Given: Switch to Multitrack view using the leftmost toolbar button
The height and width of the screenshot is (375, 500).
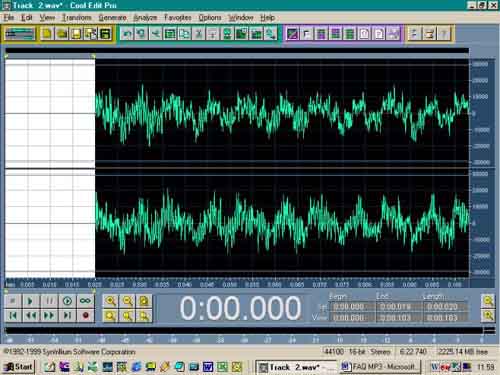Looking at the screenshot, I should click(x=20, y=34).
